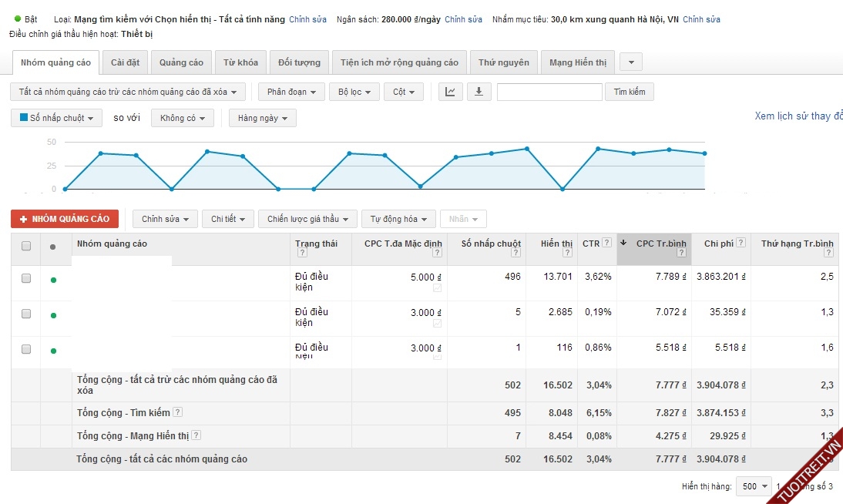Image resolution: width=843 pixels, height=504 pixels.
Task: Click the sort arrow on CPC Tr.bình
Action: click(623, 243)
